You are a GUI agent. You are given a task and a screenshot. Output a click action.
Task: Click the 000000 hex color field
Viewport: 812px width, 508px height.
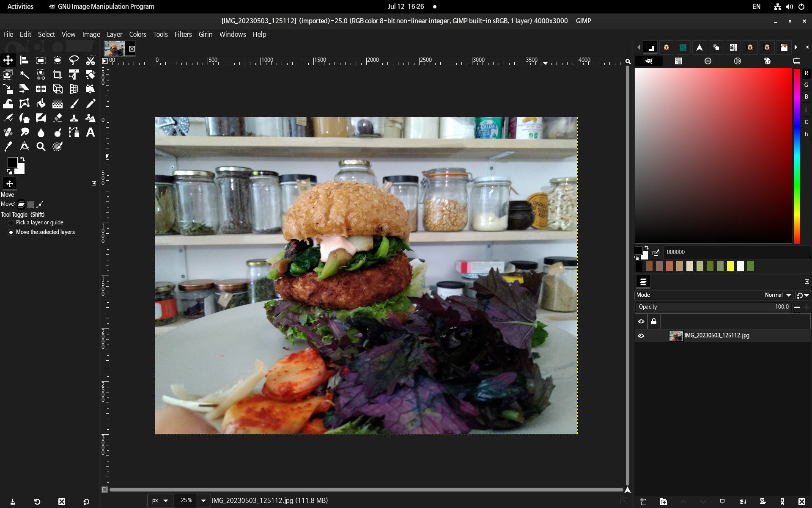(x=736, y=252)
